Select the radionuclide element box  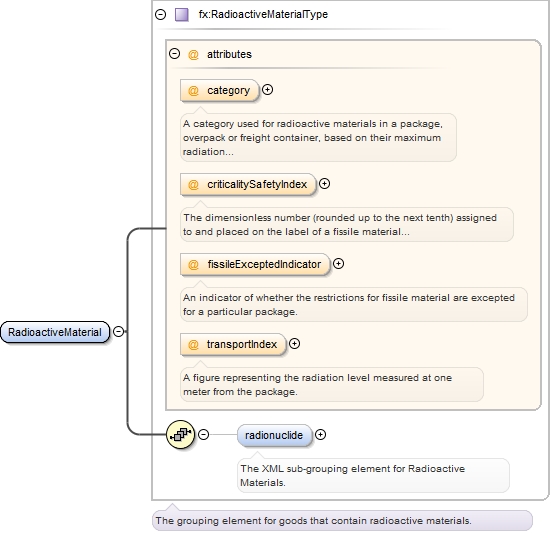point(274,435)
